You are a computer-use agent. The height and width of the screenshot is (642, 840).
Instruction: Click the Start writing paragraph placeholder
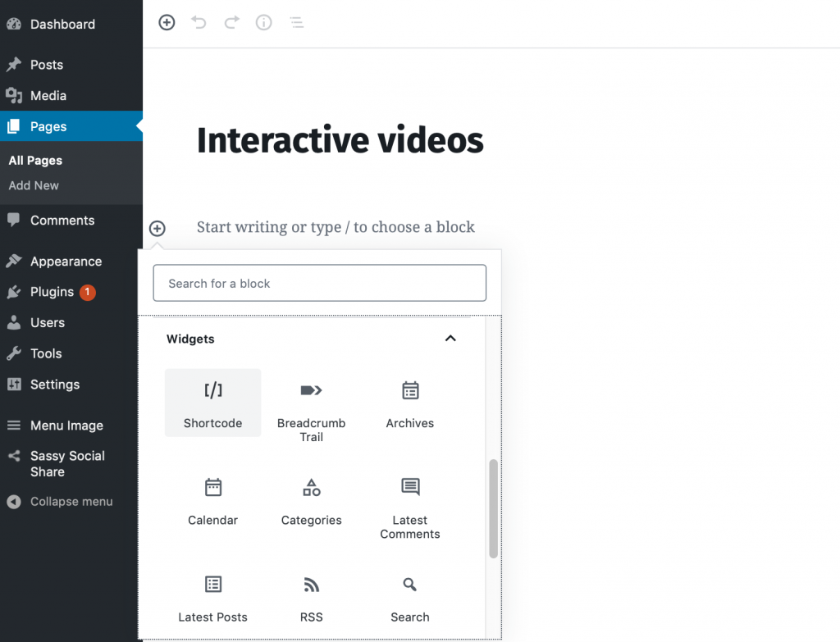click(336, 227)
